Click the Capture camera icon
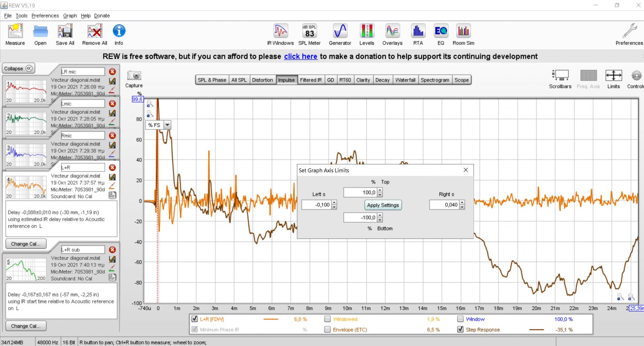 click(x=134, y=75)
